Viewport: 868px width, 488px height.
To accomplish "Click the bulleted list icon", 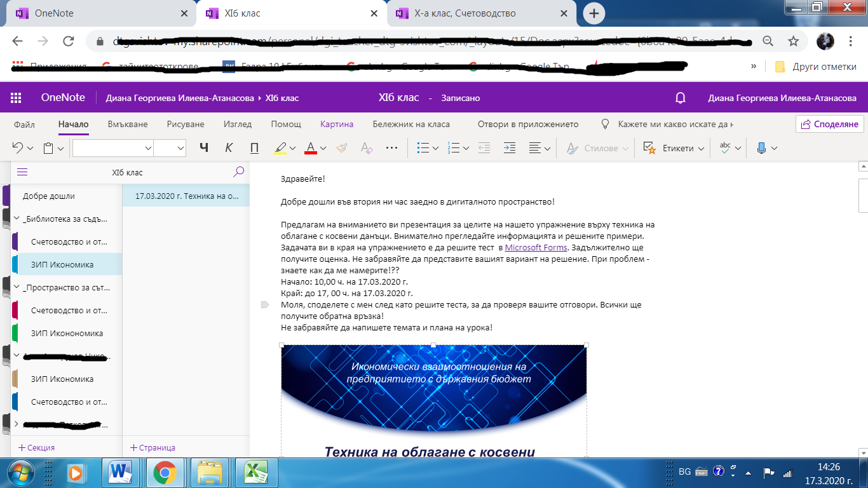I will [423, 148].
